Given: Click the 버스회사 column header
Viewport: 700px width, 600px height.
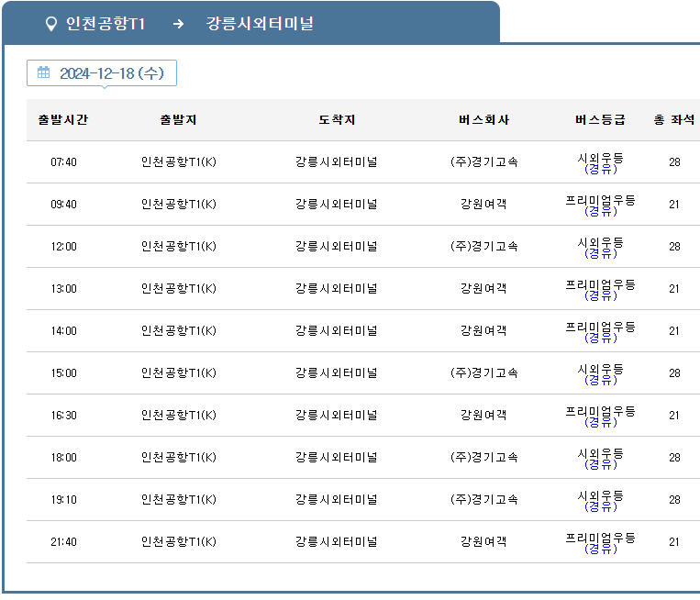Looking at the screenshot, I should click(x=483, y=119).
